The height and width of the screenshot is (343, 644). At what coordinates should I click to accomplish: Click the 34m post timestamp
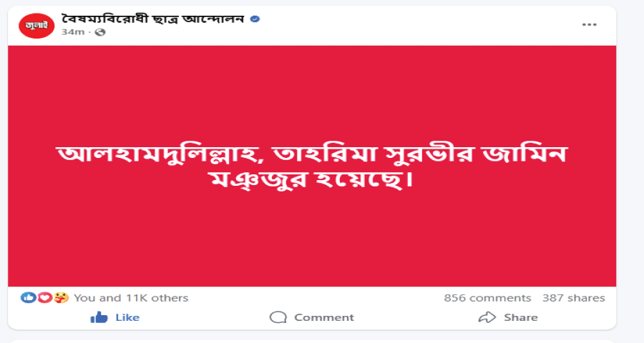pos(72,32)
